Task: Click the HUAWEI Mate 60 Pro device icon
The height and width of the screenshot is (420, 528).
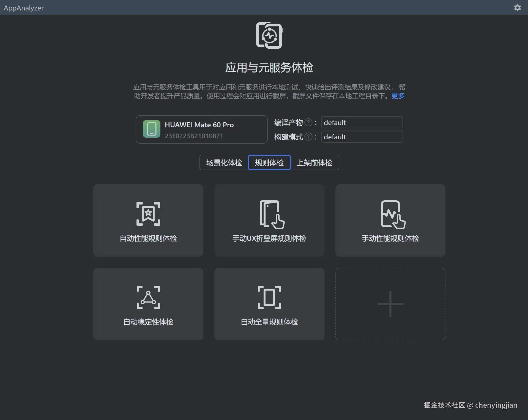Action: click(151, 129)
